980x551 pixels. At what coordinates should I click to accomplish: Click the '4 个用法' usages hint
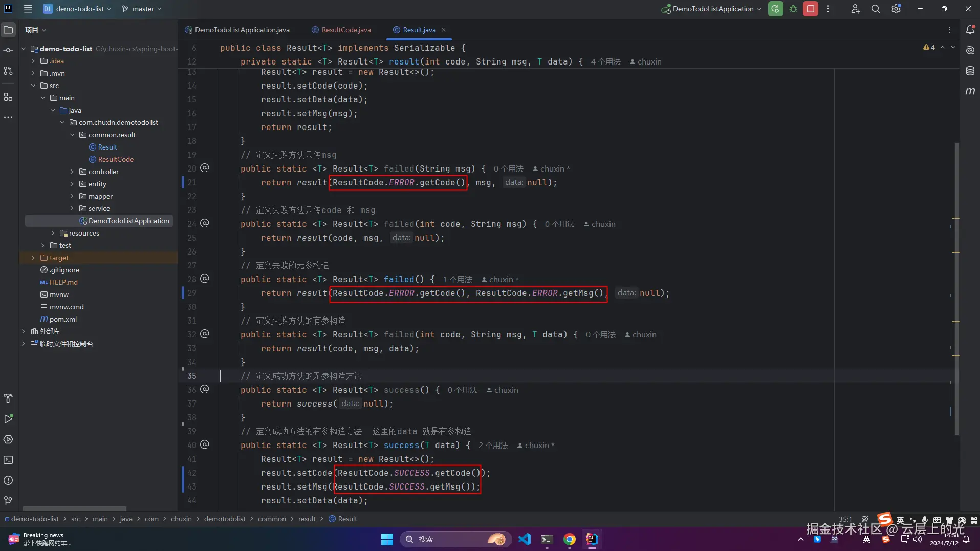605,62
